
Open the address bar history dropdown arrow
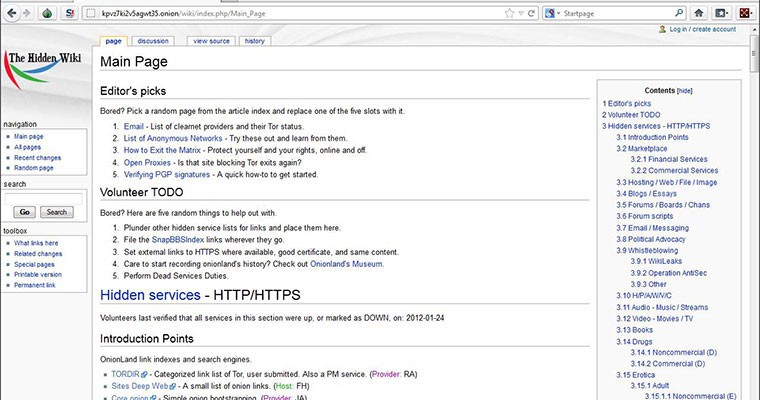[x=521, y=14]
